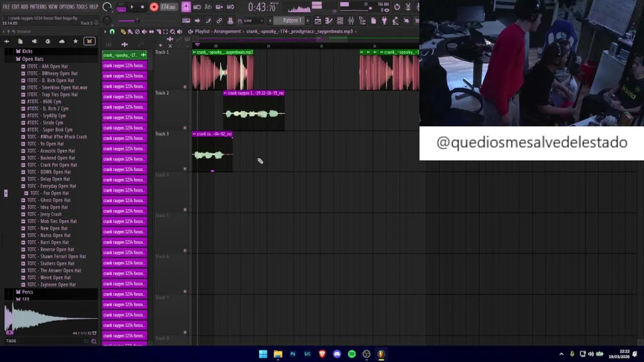Screen dimensions: 644x362
Task: Open the FILE menu
Action: [6, 7]
